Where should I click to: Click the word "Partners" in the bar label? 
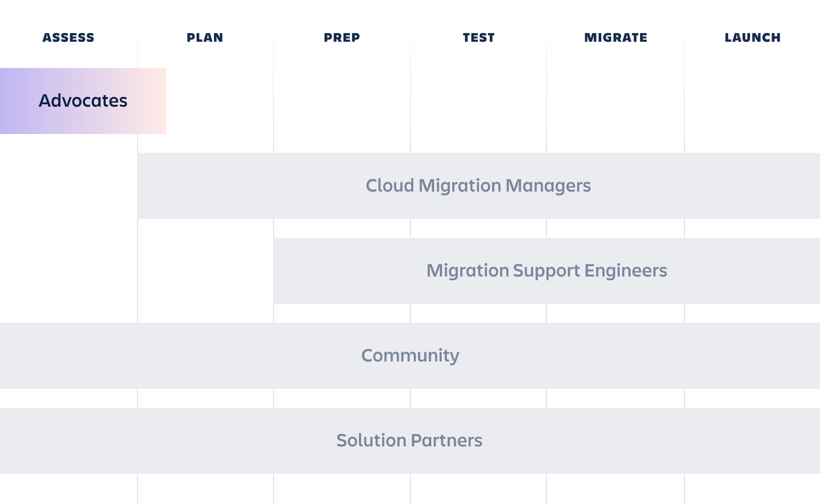point(446,441)
